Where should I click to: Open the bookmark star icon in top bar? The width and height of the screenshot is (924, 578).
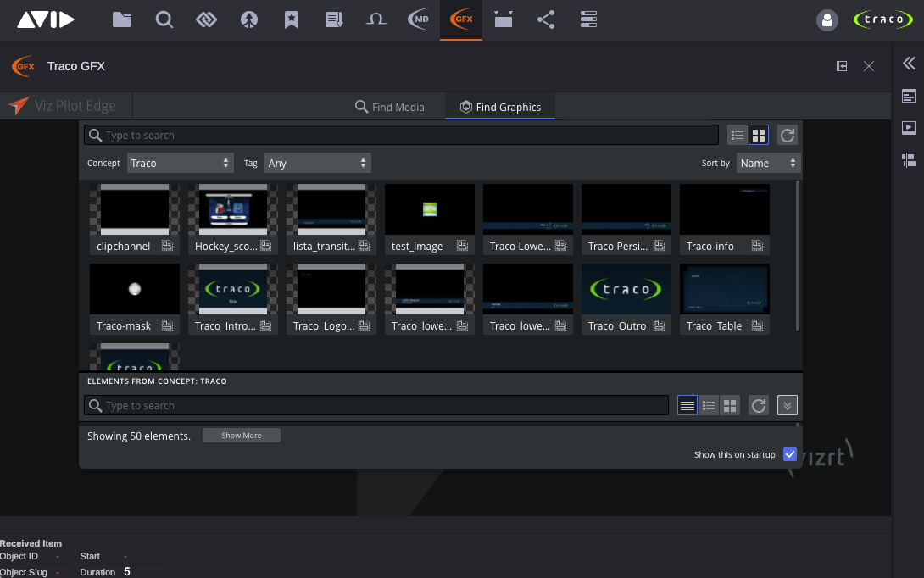point(292,19)
